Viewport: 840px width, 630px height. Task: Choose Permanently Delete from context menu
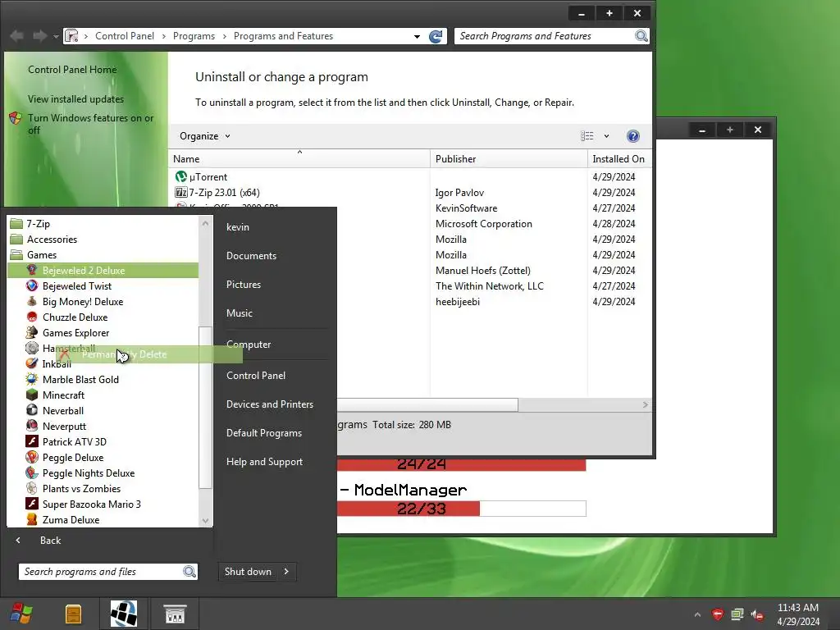[x=149, y=354]
